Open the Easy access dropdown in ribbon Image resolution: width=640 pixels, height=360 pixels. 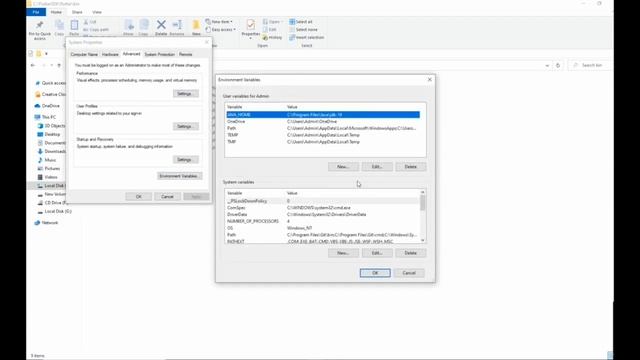pos(220,29)
